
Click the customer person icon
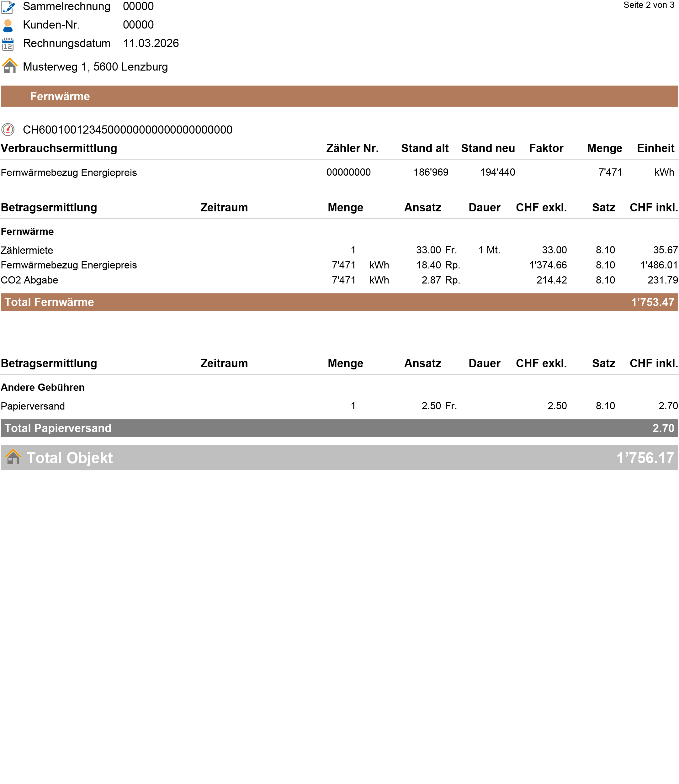[8, 26]
